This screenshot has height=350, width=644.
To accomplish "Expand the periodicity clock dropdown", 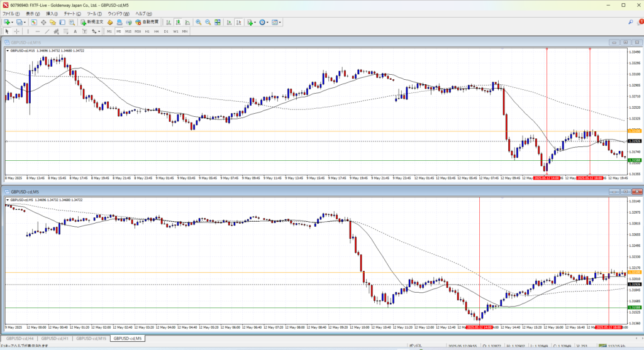I will [267, 22].
